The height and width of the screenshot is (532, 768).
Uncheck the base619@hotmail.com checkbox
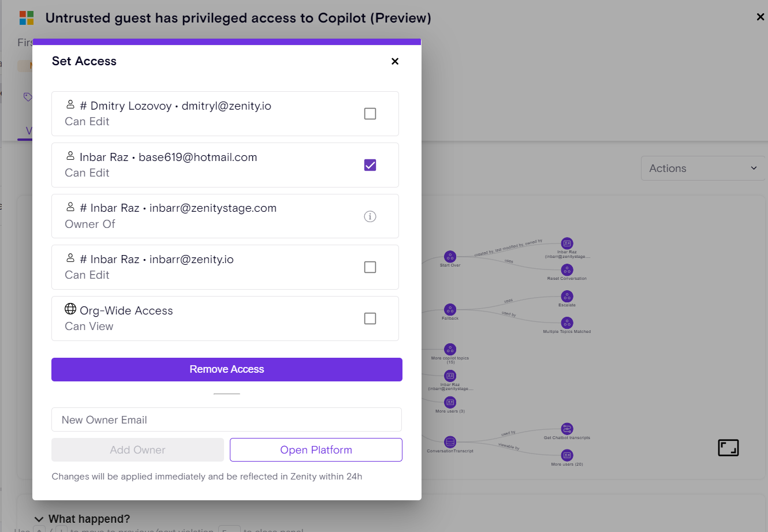tap(370, 165)
